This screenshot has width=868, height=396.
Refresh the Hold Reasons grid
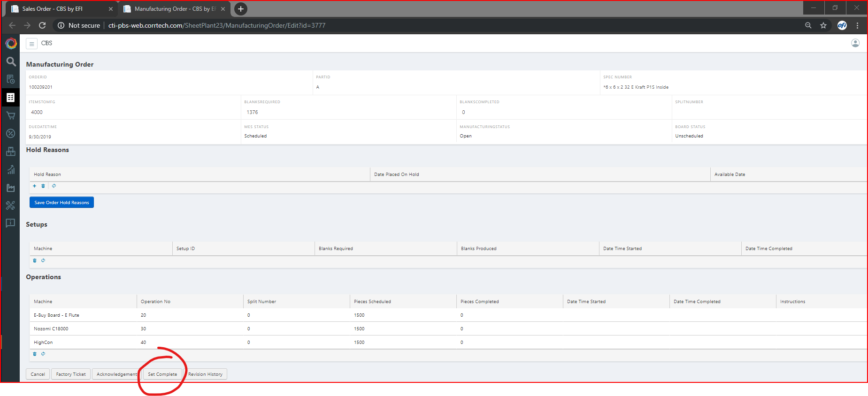54,186
